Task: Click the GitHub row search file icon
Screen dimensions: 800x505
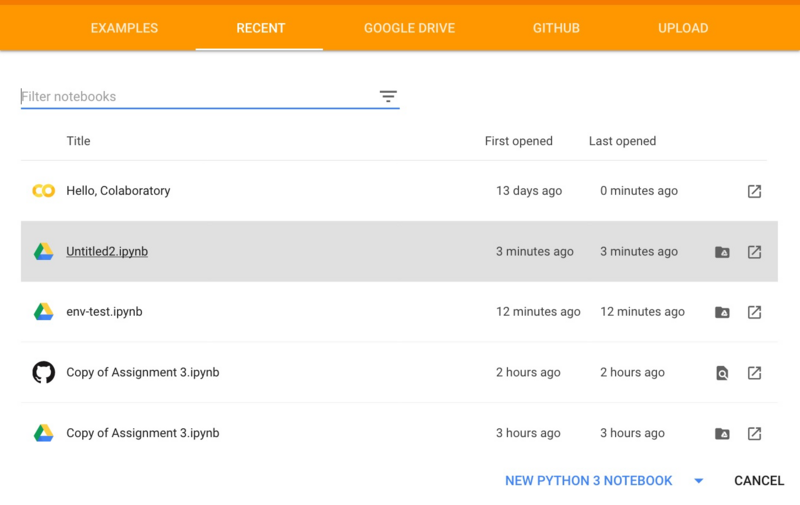Action: pyautogui.click(x=722, y=373)
